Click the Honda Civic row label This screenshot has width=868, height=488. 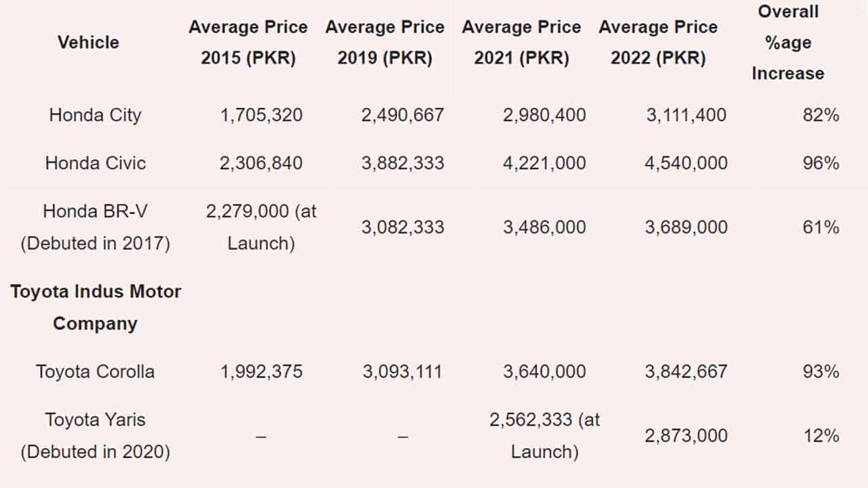[x=95, y=163]
